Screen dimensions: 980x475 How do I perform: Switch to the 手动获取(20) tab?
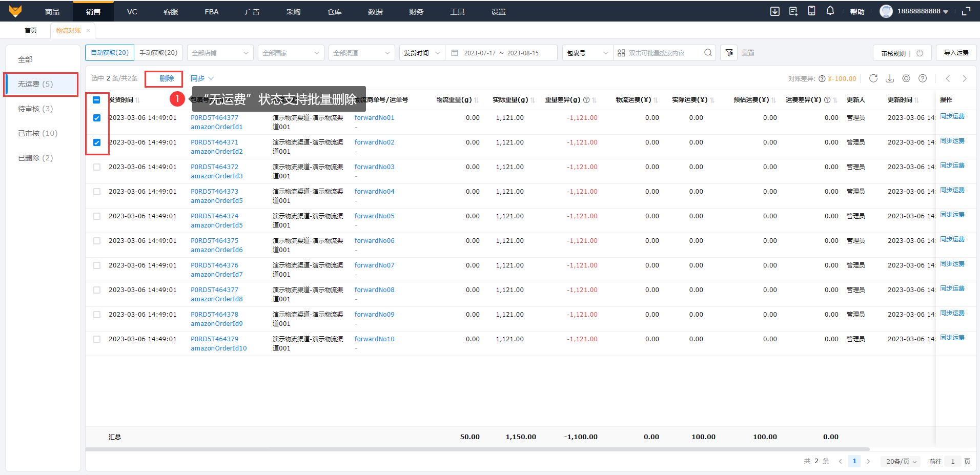click(x=158, y=53)
